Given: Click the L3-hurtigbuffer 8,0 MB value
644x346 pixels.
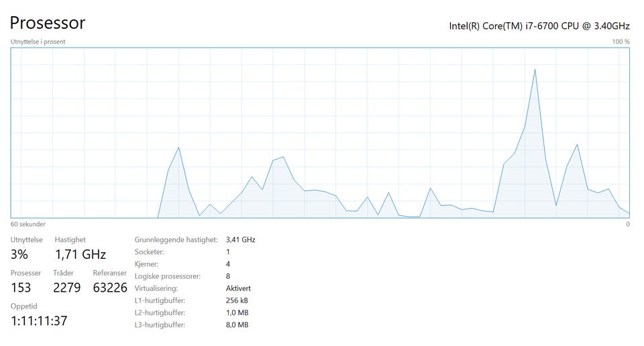Looking at the screenshot, I should (237, 325).
